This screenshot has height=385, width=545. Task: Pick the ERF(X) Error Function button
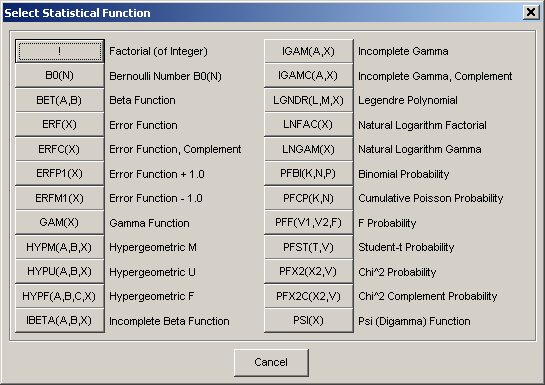59,124
